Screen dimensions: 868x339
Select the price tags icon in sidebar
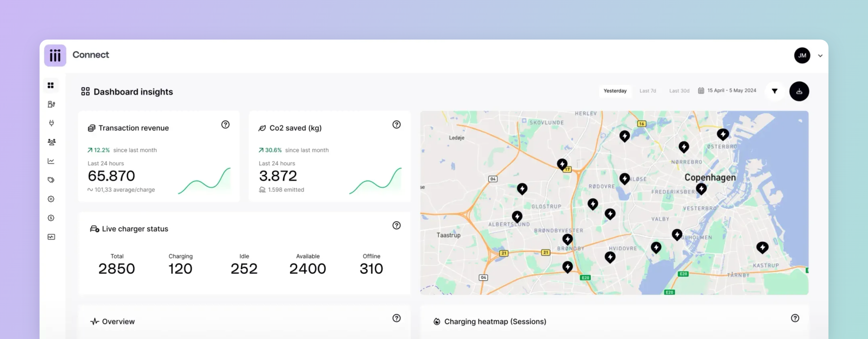(x=51, y=180)
